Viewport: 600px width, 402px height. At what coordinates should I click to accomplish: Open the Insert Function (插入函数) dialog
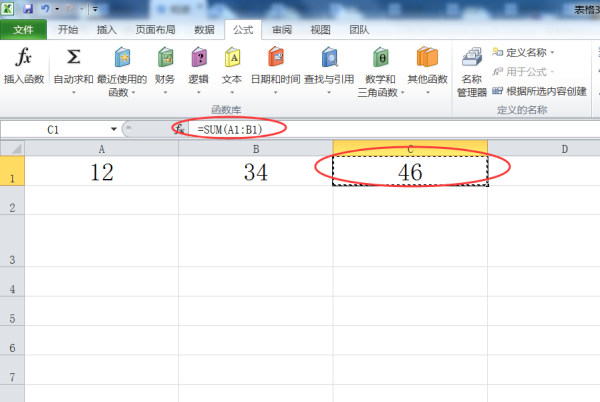pos(24,65)
